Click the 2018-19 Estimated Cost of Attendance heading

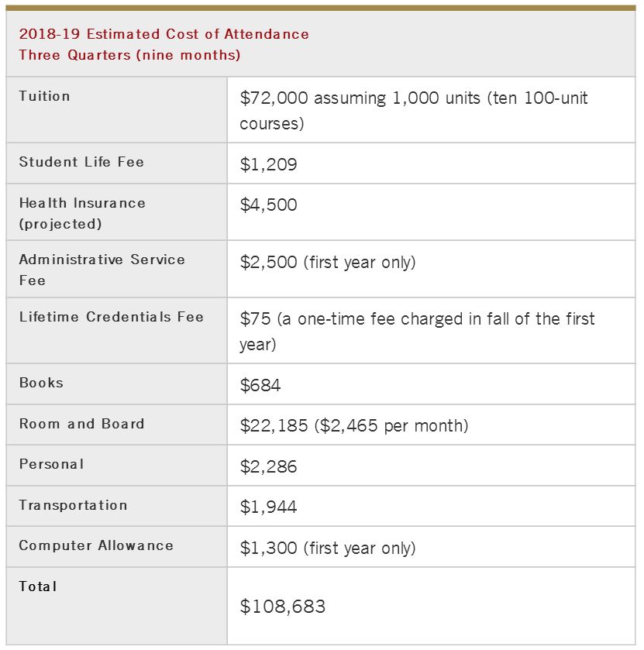[164, 34]
